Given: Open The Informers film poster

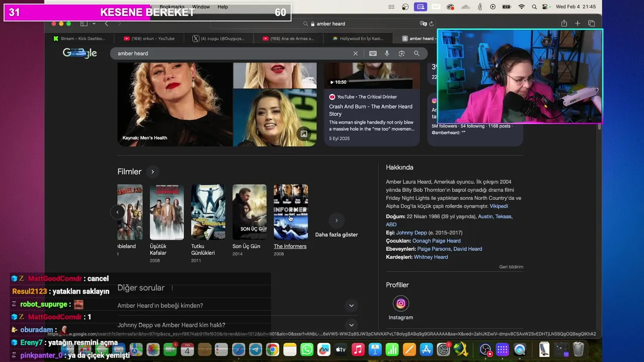Looking at the screenshot, I should [x=291, y=212].
